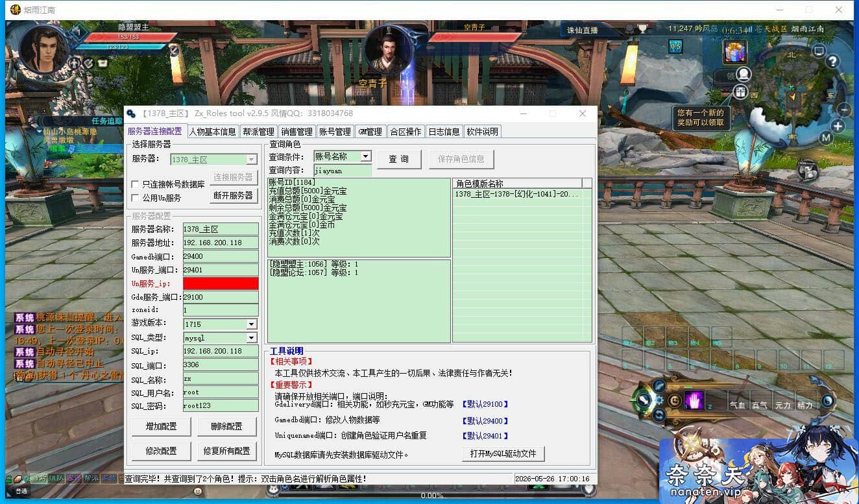859x504 pixels.
Task: Click the 服务器地址 input field
Action: tap(221, 243)
